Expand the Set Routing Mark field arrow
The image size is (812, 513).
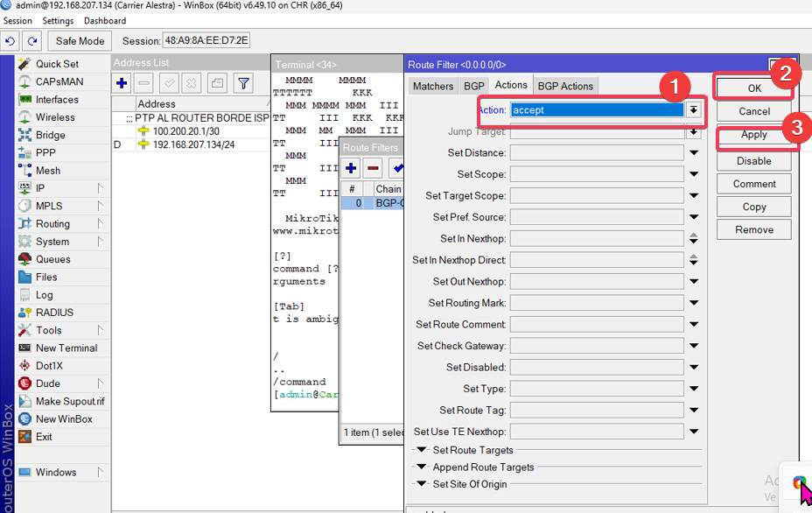(694, 303)
